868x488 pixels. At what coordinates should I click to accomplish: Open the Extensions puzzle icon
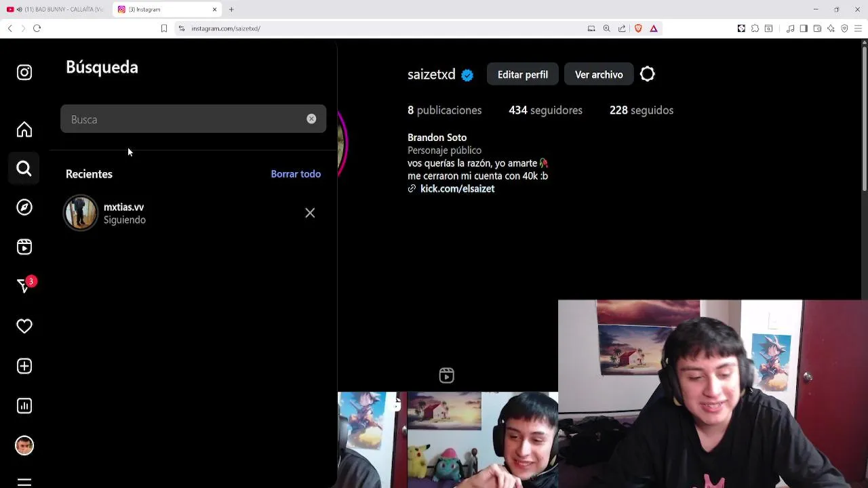click(755, 28)
